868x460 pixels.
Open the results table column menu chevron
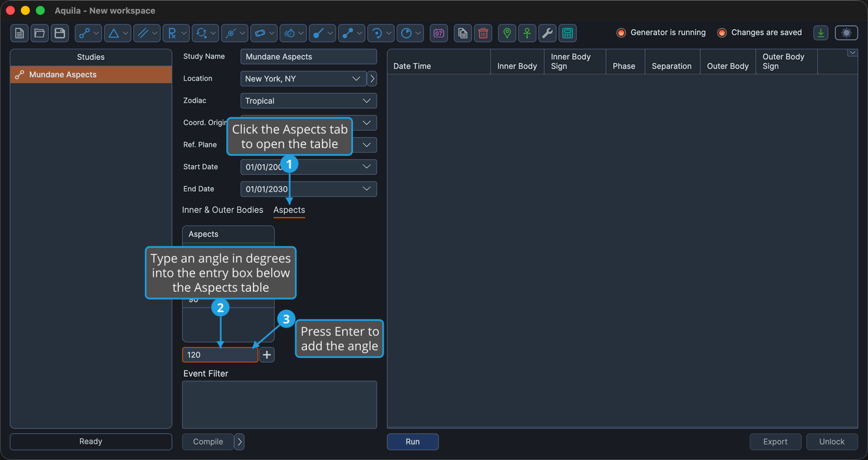pos(852,53)
